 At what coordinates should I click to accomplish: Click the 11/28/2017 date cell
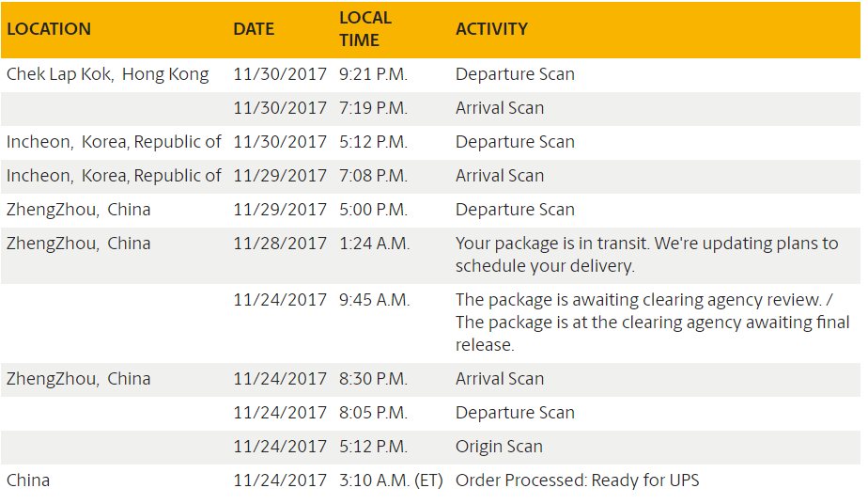click(280, 244)
